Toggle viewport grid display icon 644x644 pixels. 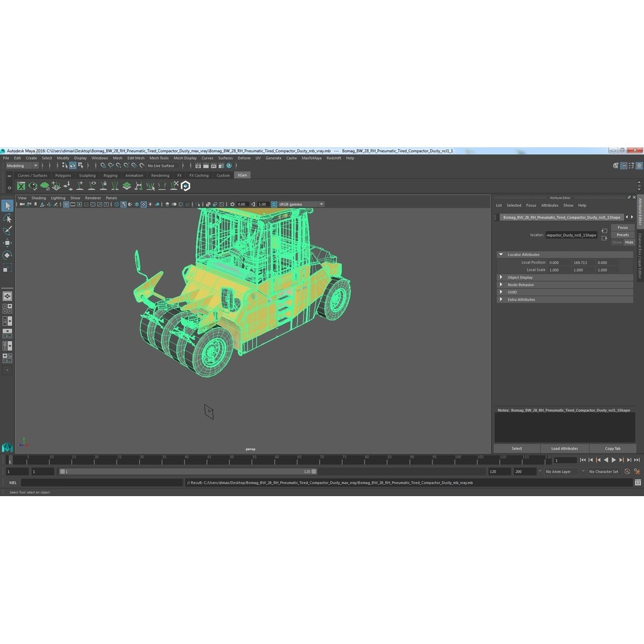coord(66,204)
